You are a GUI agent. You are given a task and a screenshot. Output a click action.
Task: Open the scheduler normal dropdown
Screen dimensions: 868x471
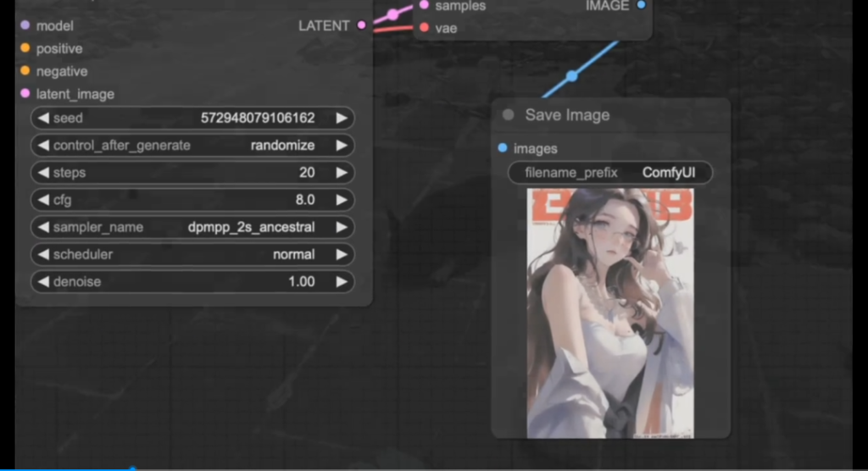pos(192,254)
